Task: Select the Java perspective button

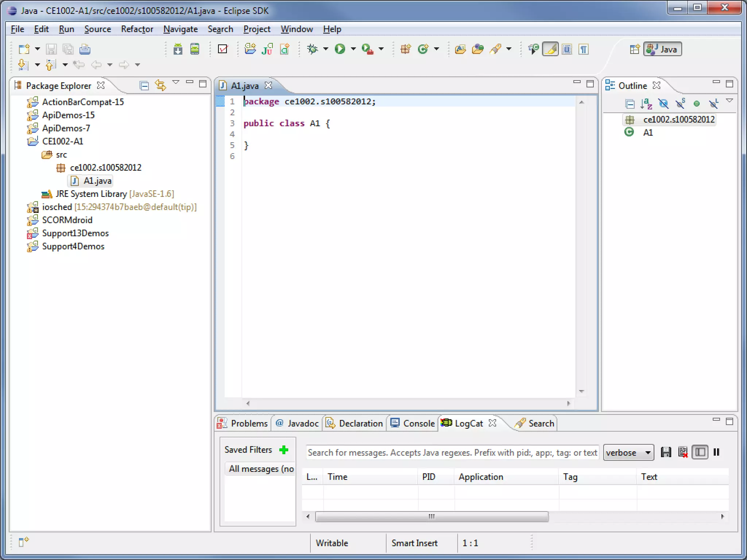Action: click(663, 49)
